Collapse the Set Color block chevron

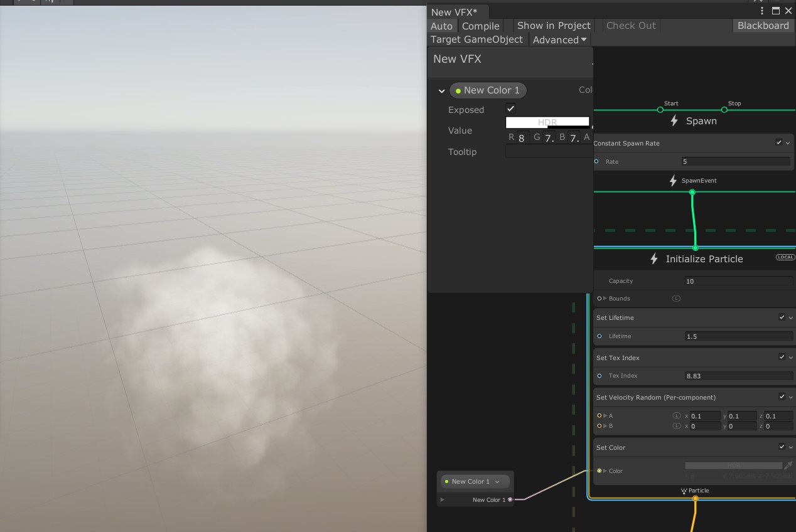pyautogui.click(x=790, y=447)
